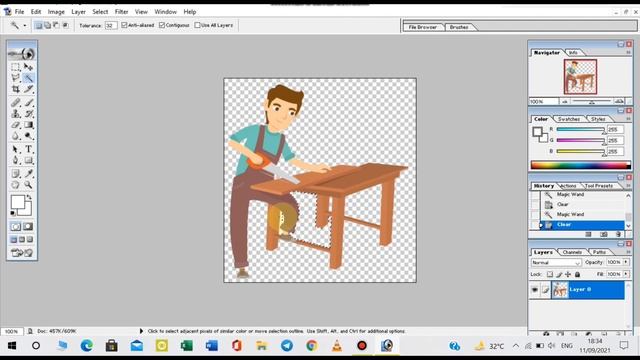Viewport: 640px width, 360px height.
Task: Select the Lasso tool
Action: click(16, 78)
